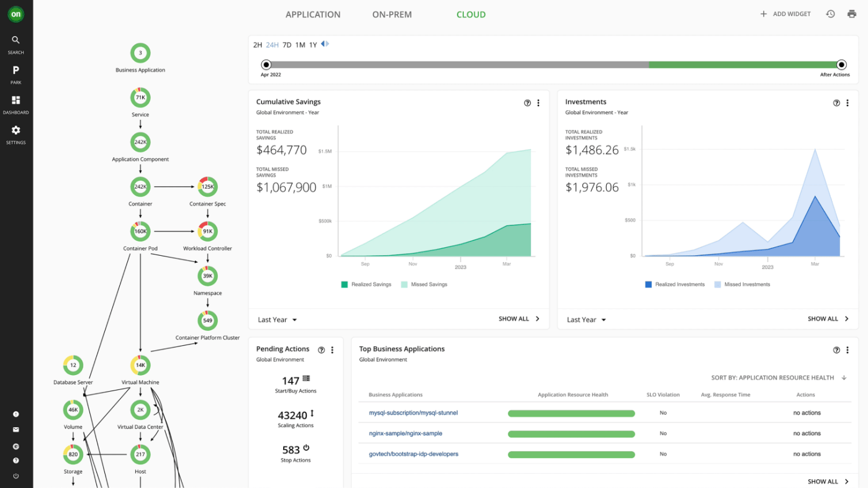Click the Virtual Machine node in topology
This screenshot has width=868, height=488.
(140, 366)
